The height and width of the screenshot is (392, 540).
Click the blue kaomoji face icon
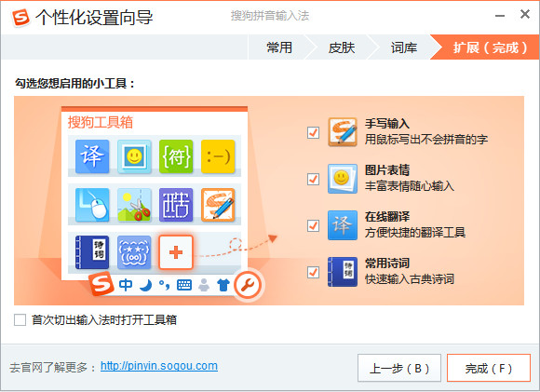134,252
